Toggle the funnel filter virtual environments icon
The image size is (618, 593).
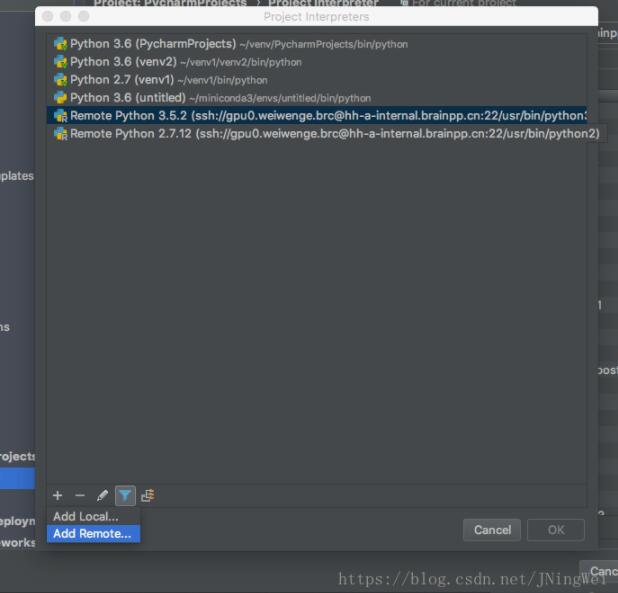tap(125, 495)
